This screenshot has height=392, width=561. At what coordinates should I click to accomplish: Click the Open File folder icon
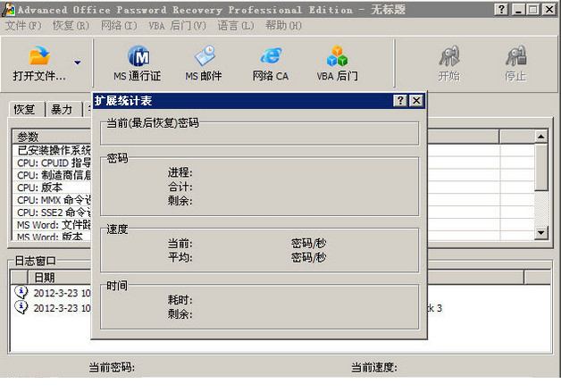pos(39,55)
